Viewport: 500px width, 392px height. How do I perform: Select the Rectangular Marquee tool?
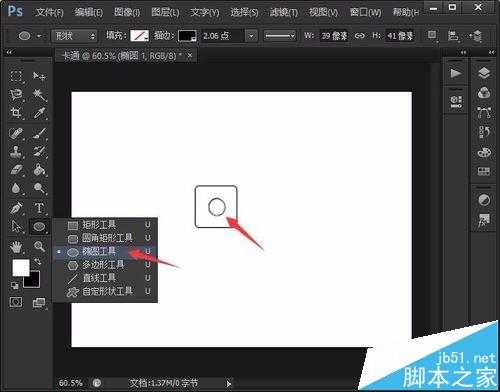(16, 76)
